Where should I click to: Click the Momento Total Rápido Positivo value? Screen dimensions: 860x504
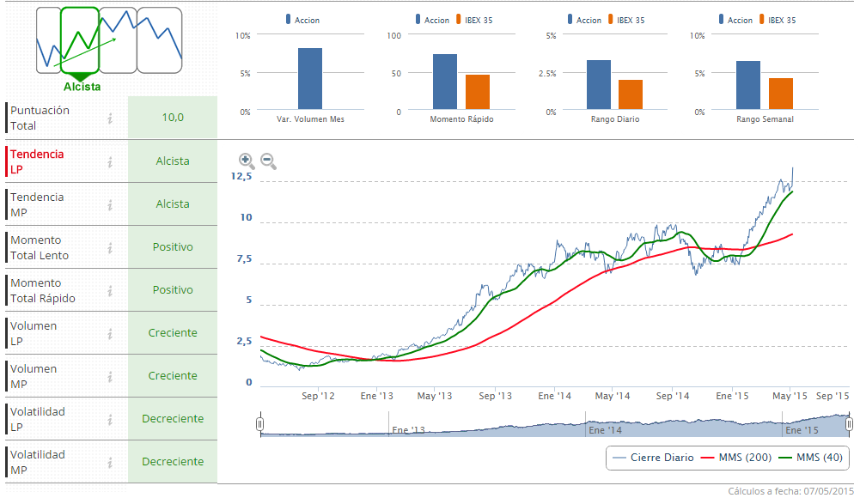[173, 290]
